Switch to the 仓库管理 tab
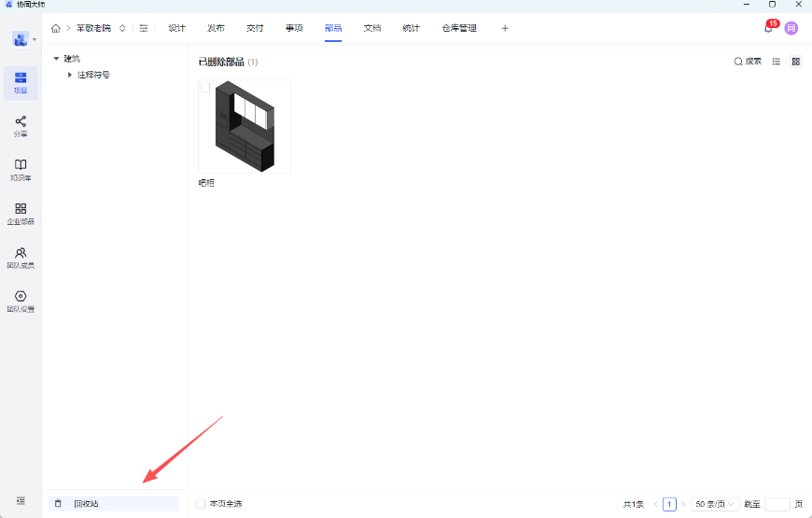Screen dimensions: 812x518 click(459, 28)
